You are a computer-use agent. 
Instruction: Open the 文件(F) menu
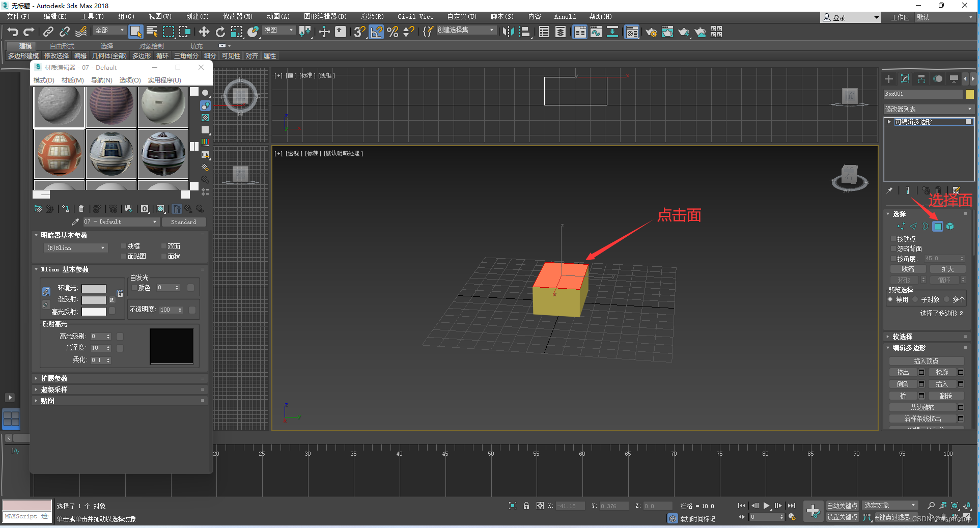18,17
